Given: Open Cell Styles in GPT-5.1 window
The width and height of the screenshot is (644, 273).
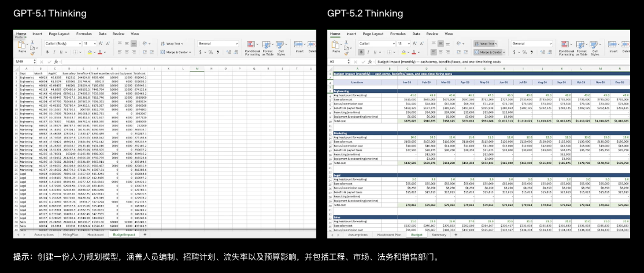Looking at the screenshot, I should pyautogui.click(x=281, y=48).
